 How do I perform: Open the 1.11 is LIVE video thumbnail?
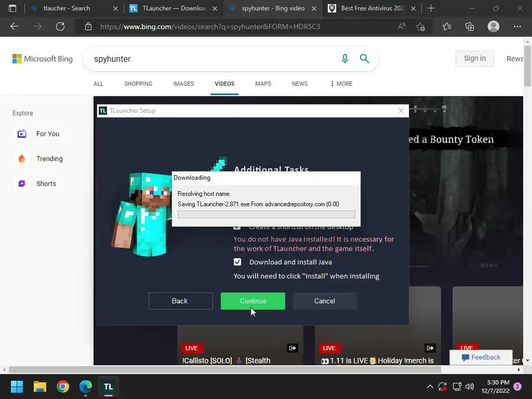coord(378,326)
